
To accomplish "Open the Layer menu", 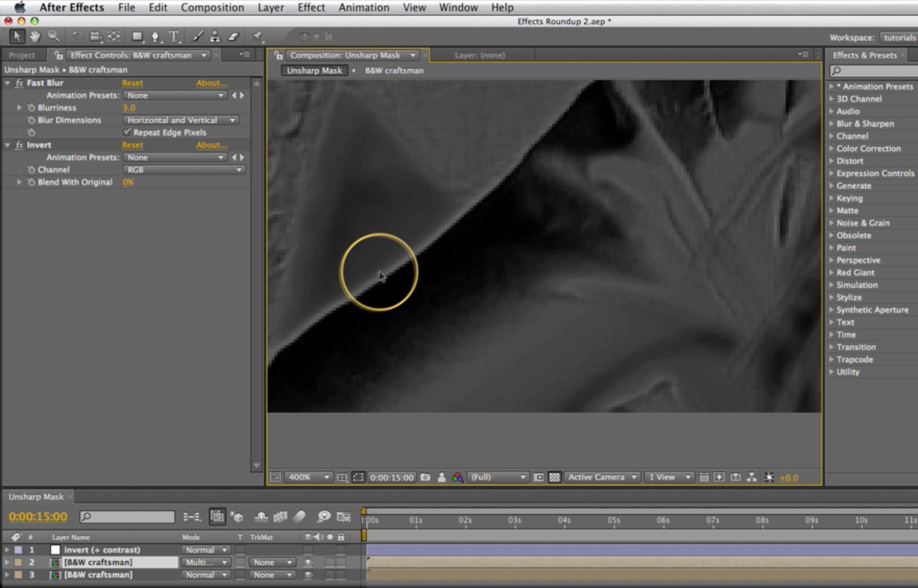I will (271, 7).
